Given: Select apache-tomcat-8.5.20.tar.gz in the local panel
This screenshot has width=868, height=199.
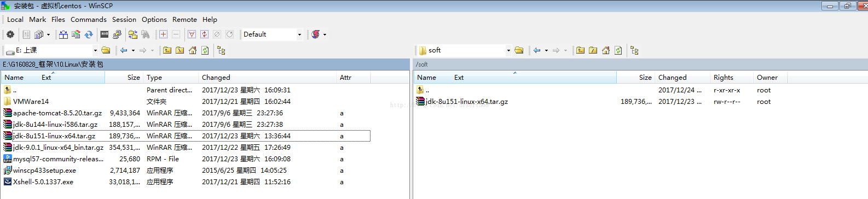Looking at the screenshot, I should click(57, 113).
